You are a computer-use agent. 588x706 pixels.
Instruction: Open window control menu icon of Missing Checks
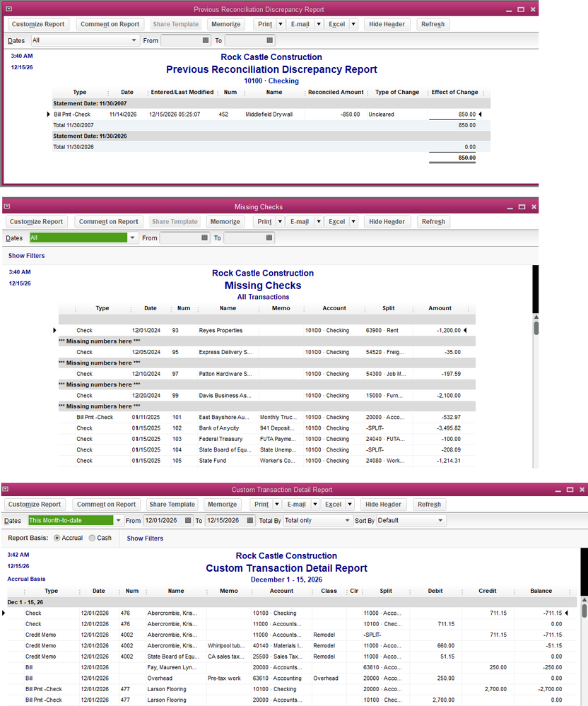click(x=7, y=206)
